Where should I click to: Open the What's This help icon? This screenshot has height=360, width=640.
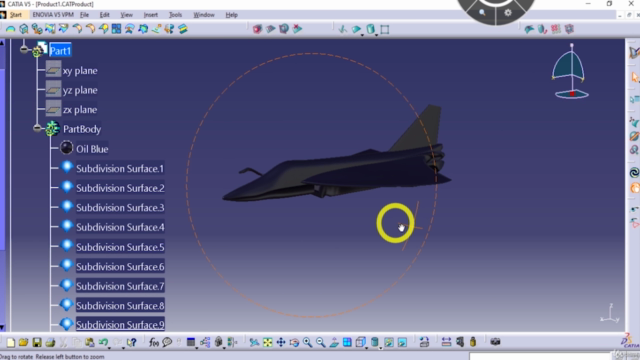131,342
